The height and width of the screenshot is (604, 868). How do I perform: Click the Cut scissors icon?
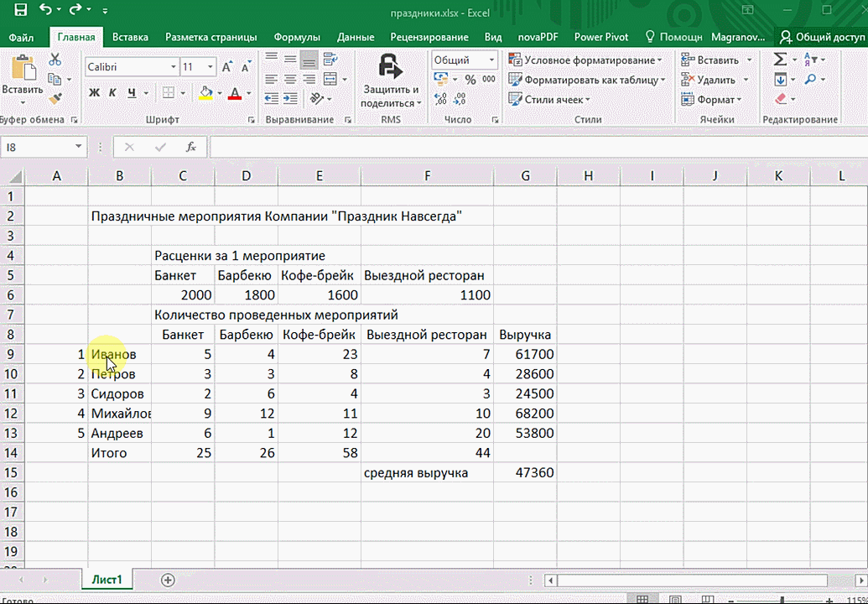(55, 60)
